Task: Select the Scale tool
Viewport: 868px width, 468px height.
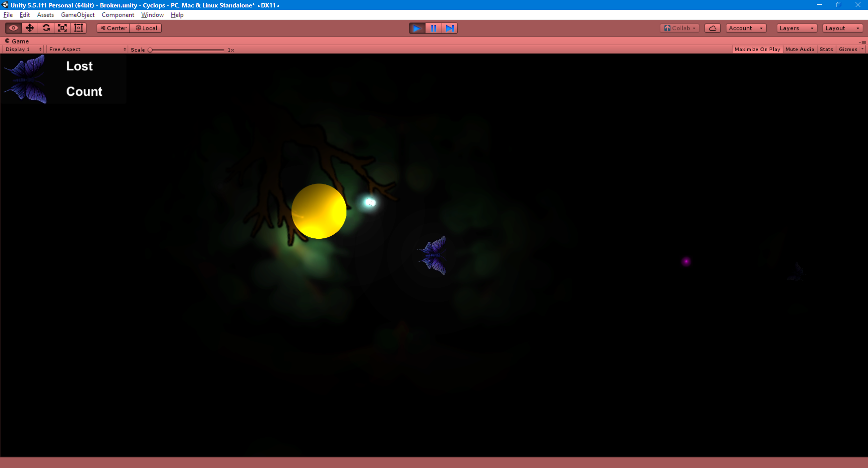Action: (62, 28)
